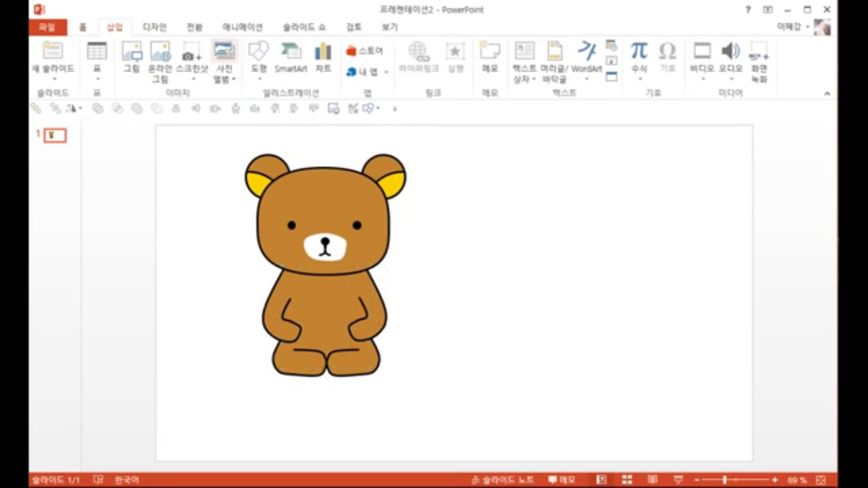The height and width of the screenshot is (488, 868).
Task: Click the Action (실행) button
Action: point(455,58)
